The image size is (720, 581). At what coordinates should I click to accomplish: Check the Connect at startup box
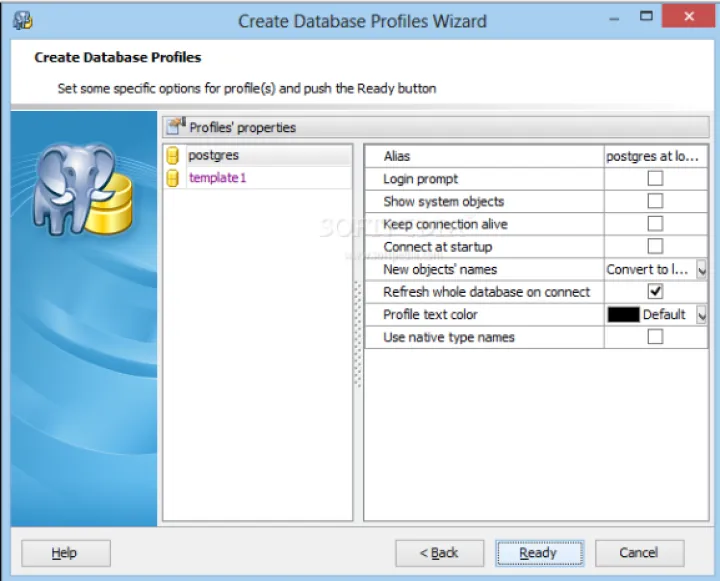(x=655, y=247)
